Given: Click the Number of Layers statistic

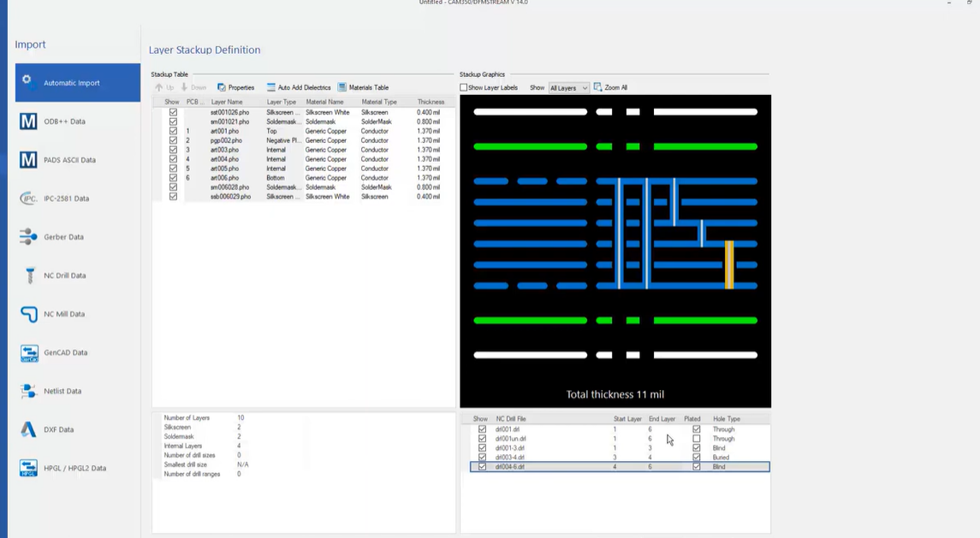Looking at the screenshot, I should point(187,418).
